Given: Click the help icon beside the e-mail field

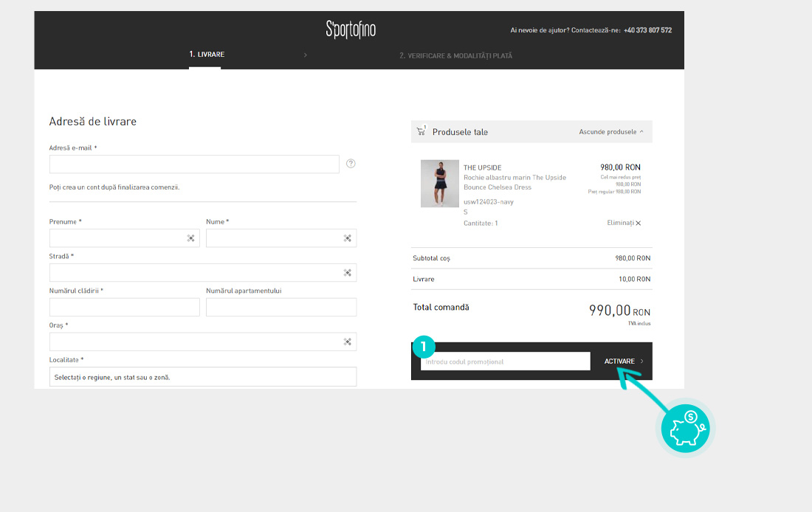Looking at the screenshot, I should pyautogui.click(x=351, y=164).
